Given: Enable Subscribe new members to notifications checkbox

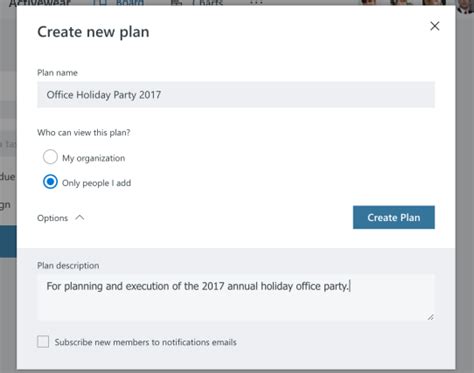Looking at the screenshot, I should pos(43,342).
